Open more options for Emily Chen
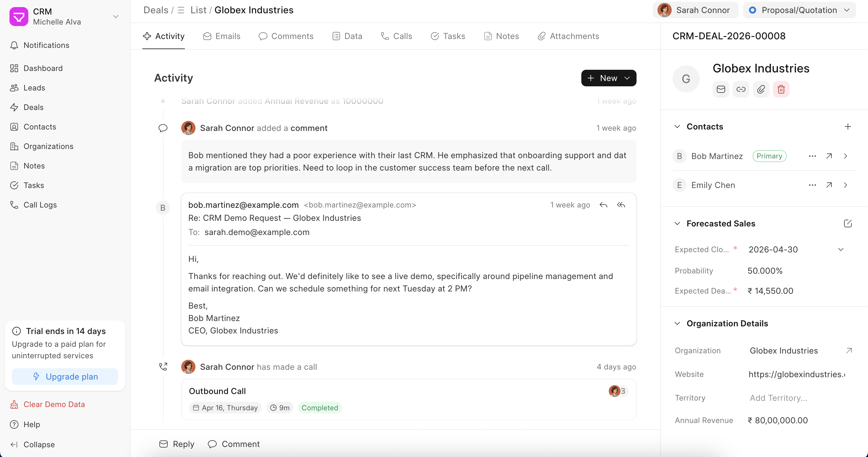Image resolution: width=868 pixels, height=457 pixels. (812, 185)
